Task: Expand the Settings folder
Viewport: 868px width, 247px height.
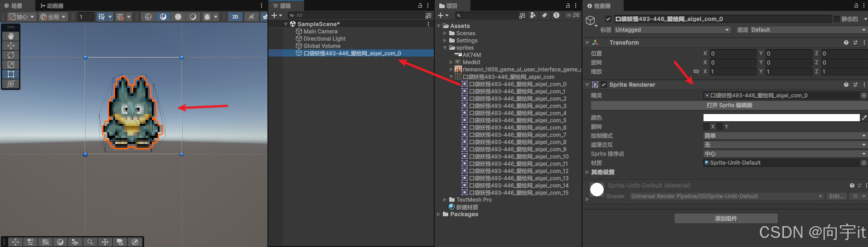Action: click(445, 41)
